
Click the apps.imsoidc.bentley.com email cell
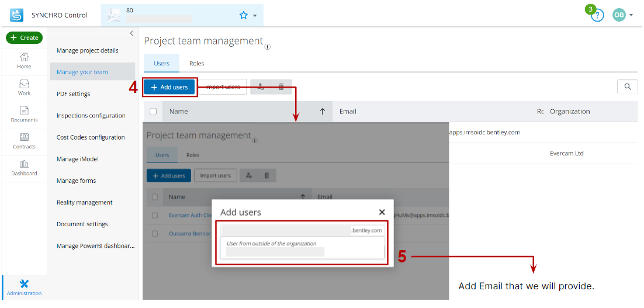[484, 133]
